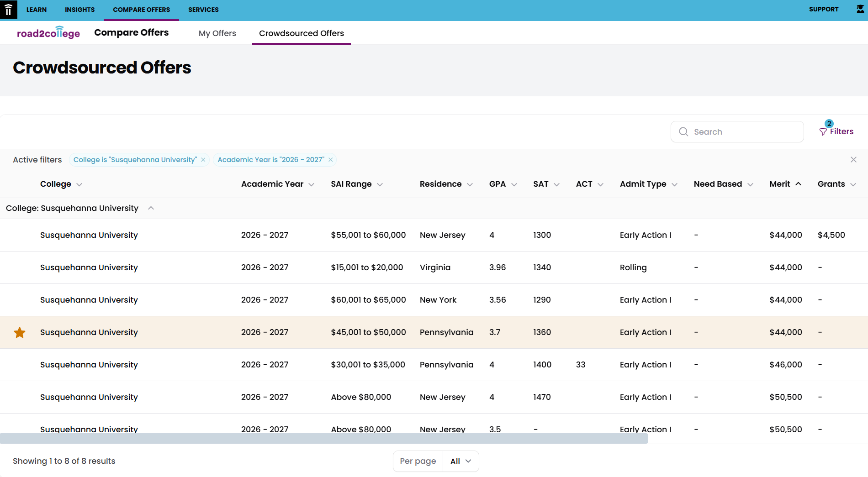868x477 pixels.
Task: Open the SAI Range column dropdown
Action: [x=381, y=184]
